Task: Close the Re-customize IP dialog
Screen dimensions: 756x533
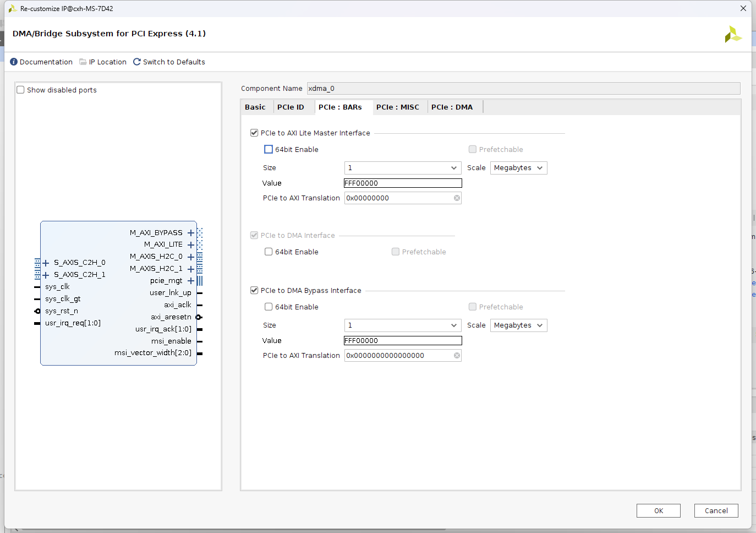Action: [x=743, y=8]
